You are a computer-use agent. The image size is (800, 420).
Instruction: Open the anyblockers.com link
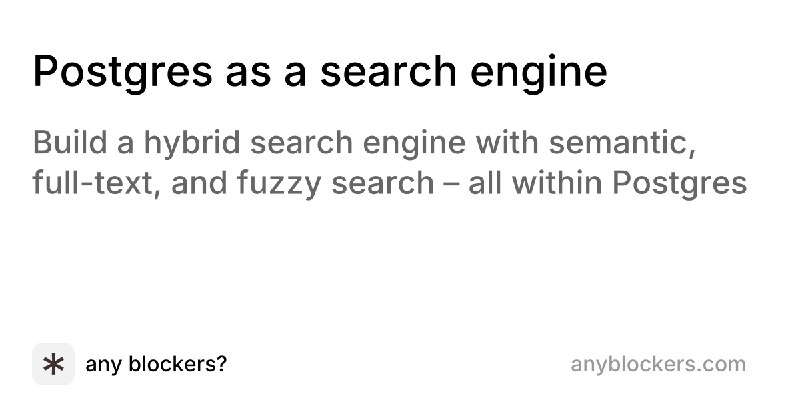[658, 364]
